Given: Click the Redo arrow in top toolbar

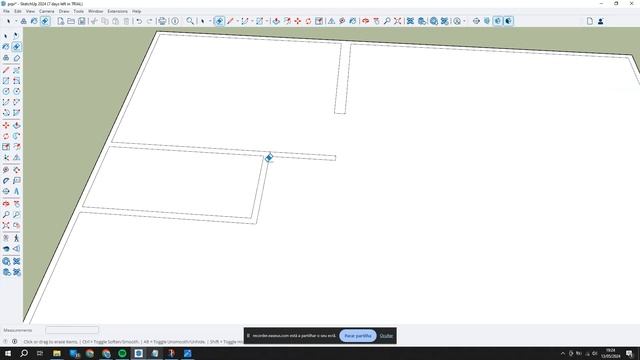Looking at the screenshot, I should [x=150, y=21].
